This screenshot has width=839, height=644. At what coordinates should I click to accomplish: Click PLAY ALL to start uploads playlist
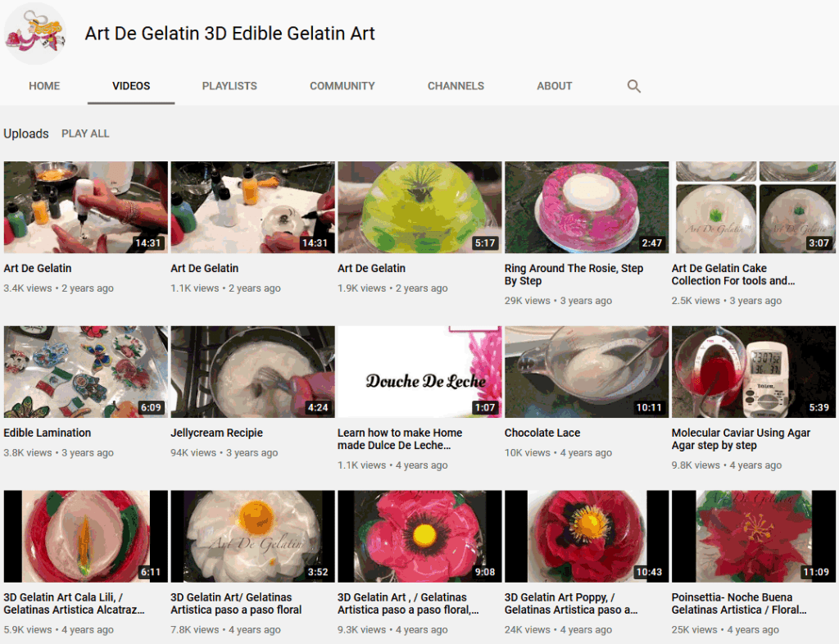(85, 134)
